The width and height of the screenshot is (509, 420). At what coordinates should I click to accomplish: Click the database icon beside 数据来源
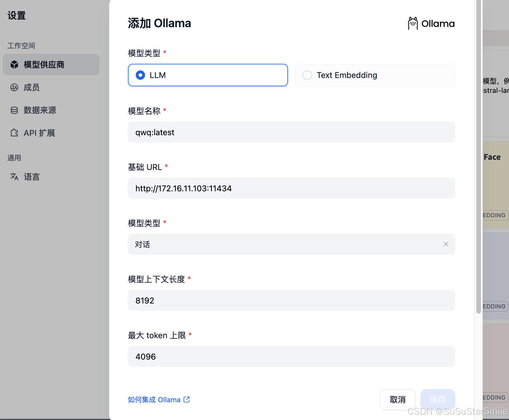click(14, 110)
